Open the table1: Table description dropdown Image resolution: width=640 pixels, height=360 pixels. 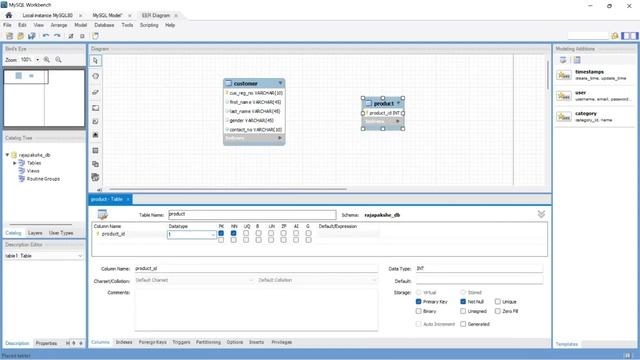click(80, 256)
